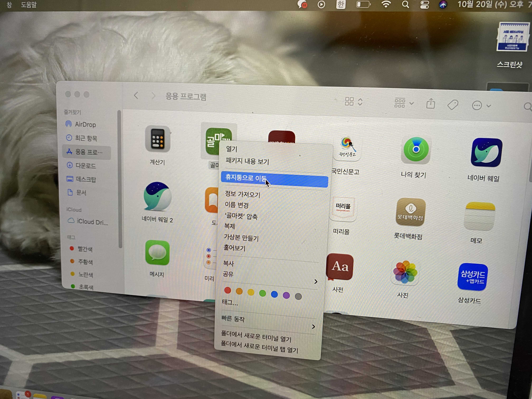Open Control Center toggles in menu bar
532x399 pixels.
(424, 5)
